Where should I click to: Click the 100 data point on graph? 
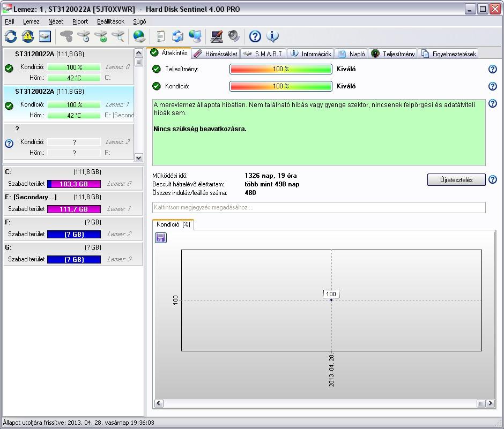tap(331, 300)
